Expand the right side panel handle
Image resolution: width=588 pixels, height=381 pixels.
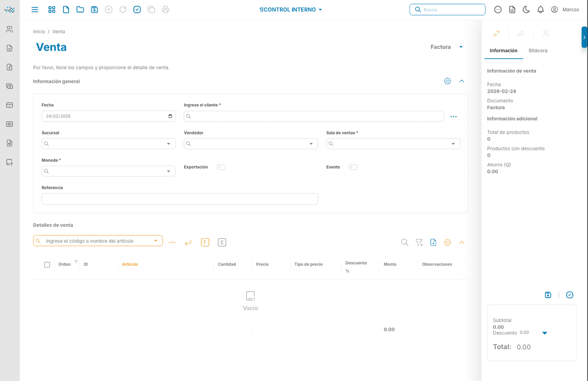tap(584, 37)
